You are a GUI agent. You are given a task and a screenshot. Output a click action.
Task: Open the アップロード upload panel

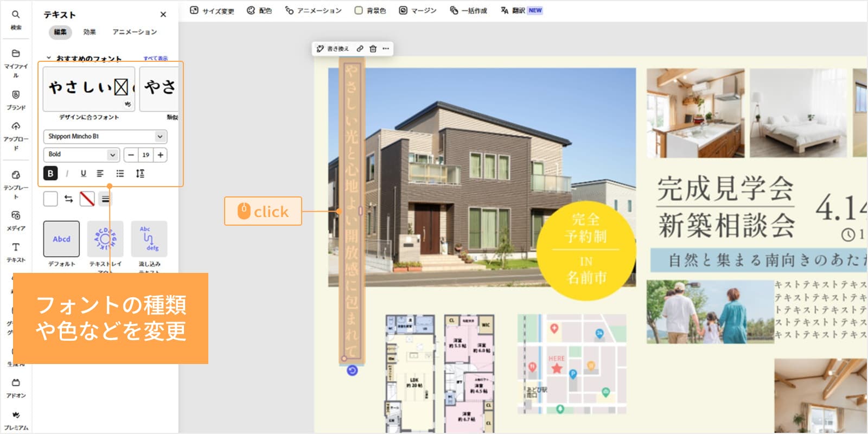pos(16,136)
